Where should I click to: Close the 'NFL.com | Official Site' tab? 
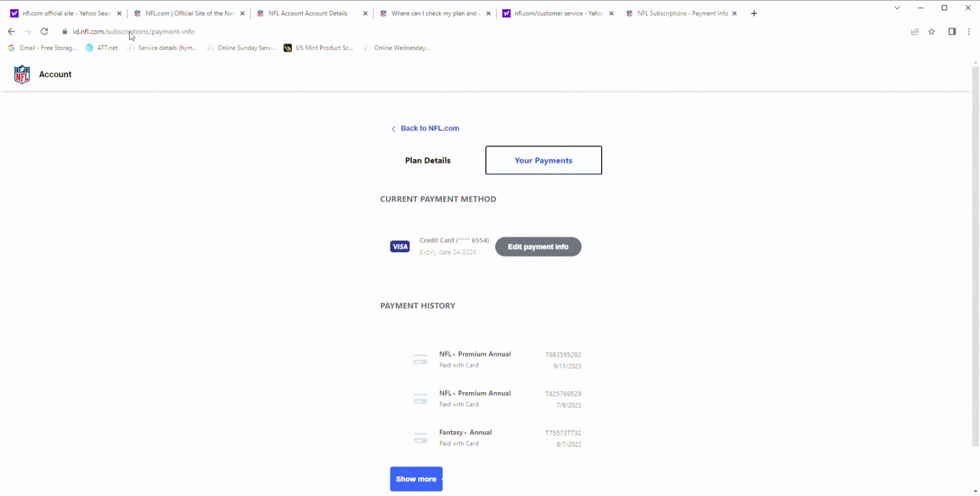click(x=242, y=14)
